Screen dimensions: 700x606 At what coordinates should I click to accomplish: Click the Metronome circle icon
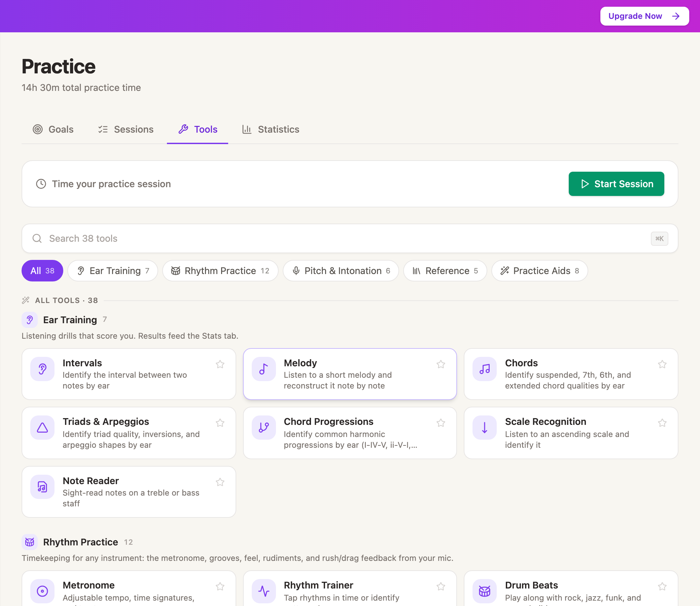(x=42, y=591)
